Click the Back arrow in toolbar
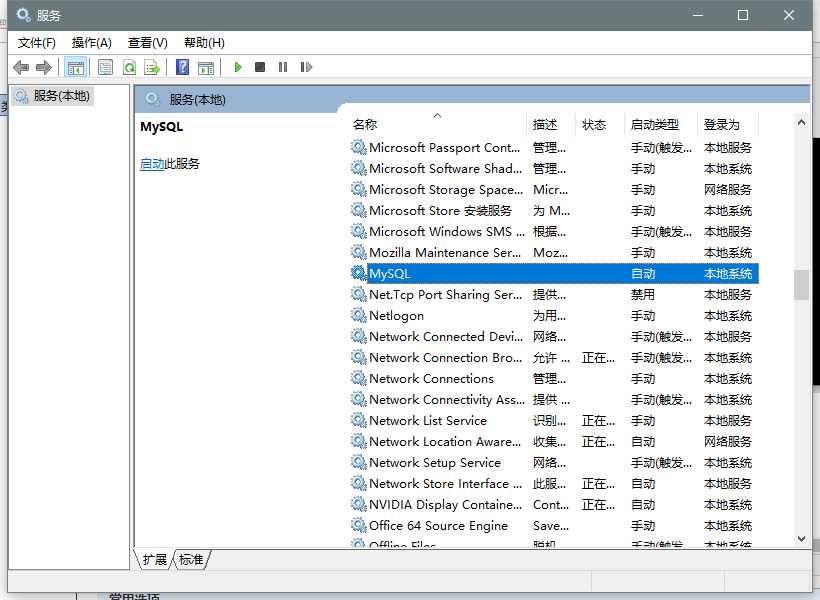This screenshot has width=820, height=600. (21, 67)
